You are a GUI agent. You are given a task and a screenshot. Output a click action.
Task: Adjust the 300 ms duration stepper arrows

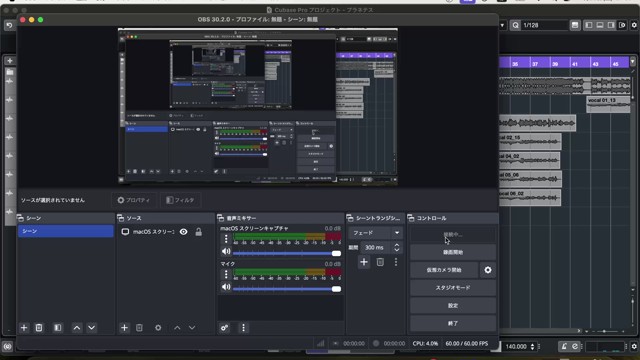click(397, 247)
